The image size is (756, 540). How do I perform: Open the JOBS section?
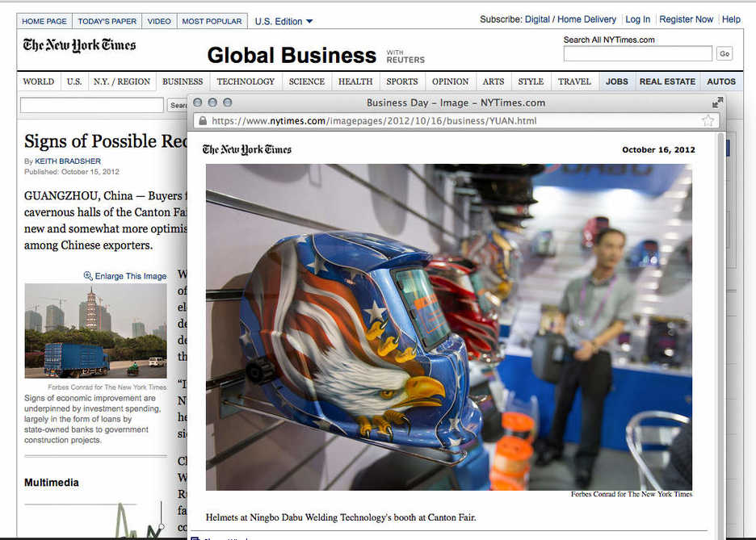click(616, 82)
